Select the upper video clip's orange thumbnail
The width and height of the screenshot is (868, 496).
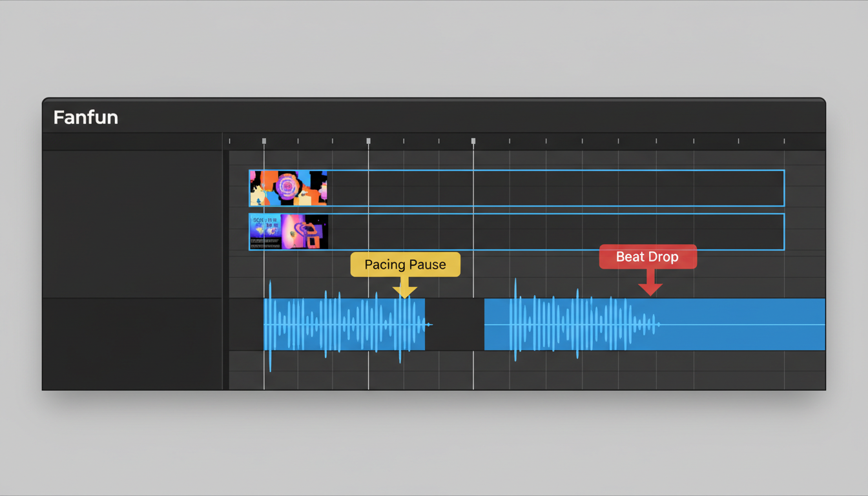(289, 188)
